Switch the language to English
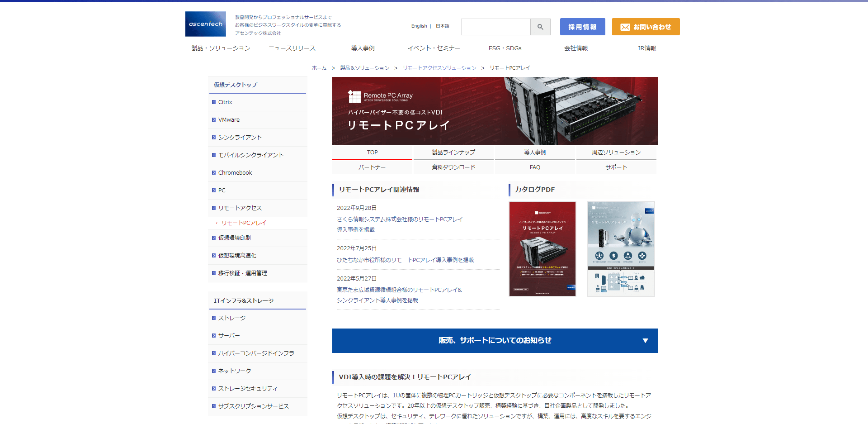Image resolution: width=868 pixels, height=424 pixels. (419, 26)
